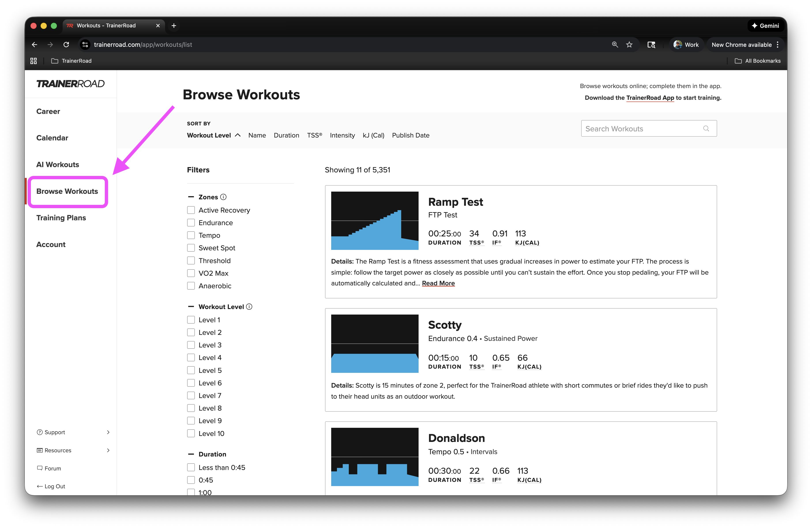Show the Zones info tooltip icon
This screenshot has height=528, width=812.
click(x=223, y=197)
